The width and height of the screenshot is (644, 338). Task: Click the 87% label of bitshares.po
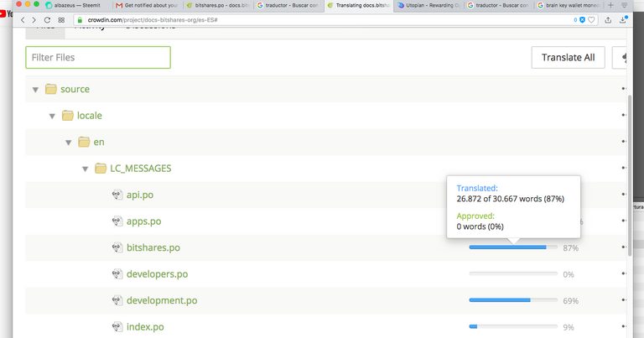pyautogui.click(x=570, y=248)
